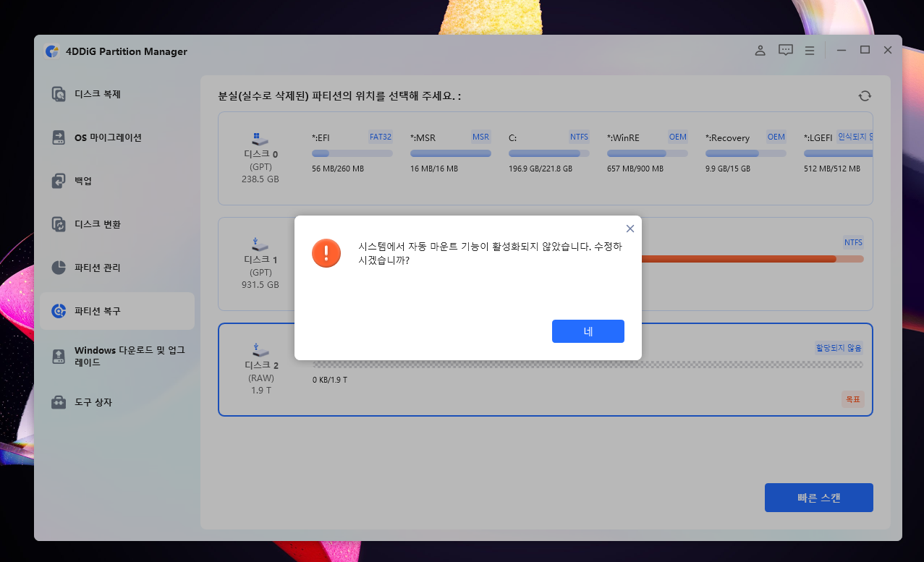This screenshot has height=562, width=924.
Task: Open 백업 in the sidebar
Action: point(117,181)
